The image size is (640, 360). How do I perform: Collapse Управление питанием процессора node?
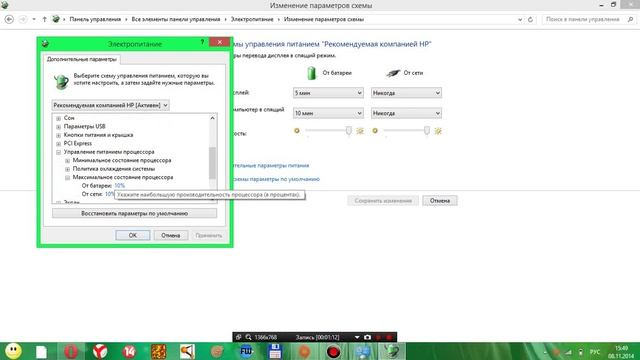pos(58,152)
